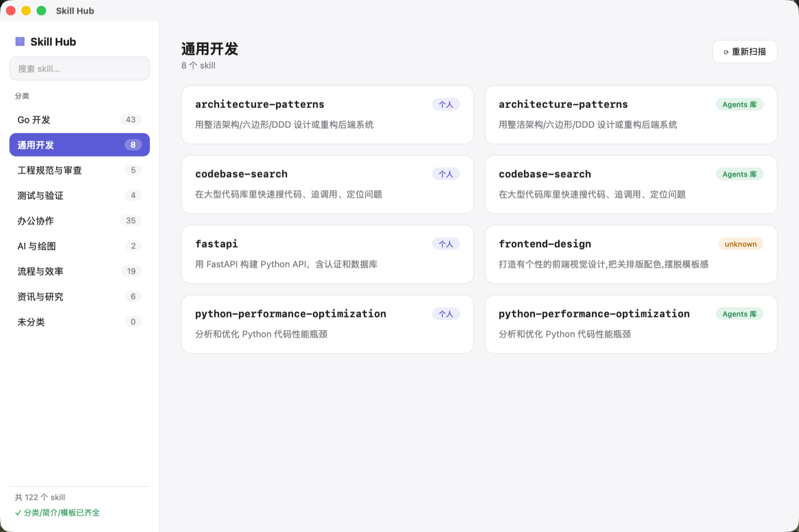Select the 通用开发 category
The image size is (799, 532).
pyautogui.click(x=79, y=145)
